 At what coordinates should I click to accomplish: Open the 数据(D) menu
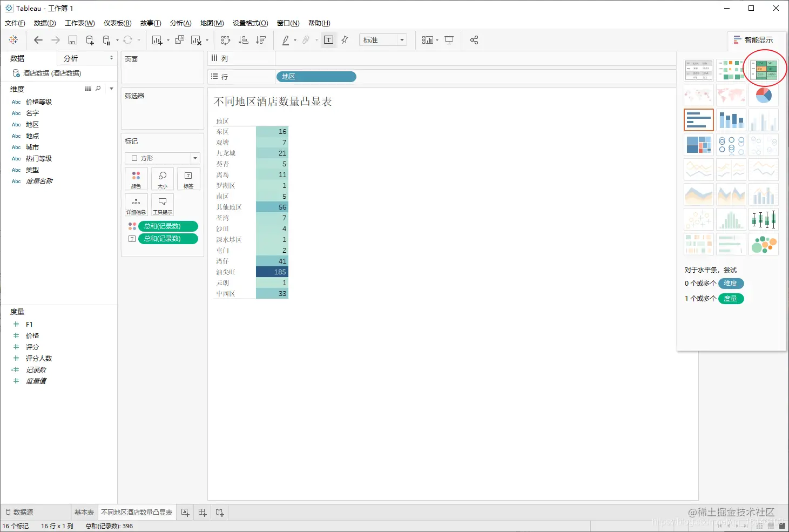(x=45, y=23)
